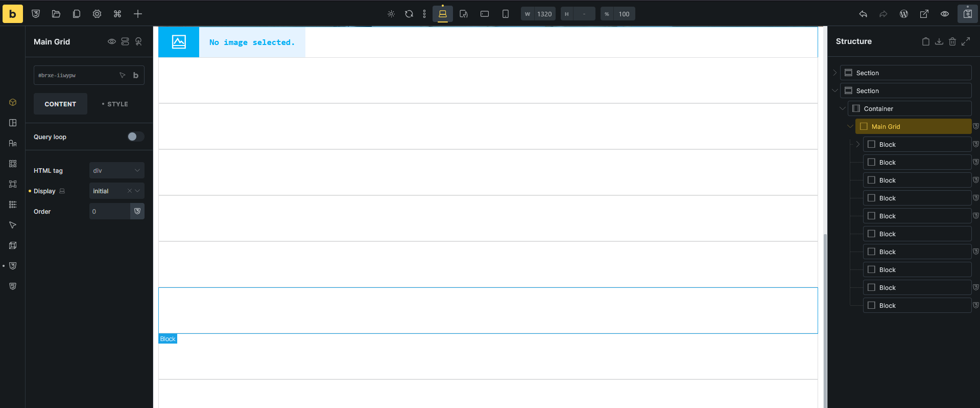Select the desktop breakpoint icon
The height and width of the screenshot is (408, 980).
[443, 14]
